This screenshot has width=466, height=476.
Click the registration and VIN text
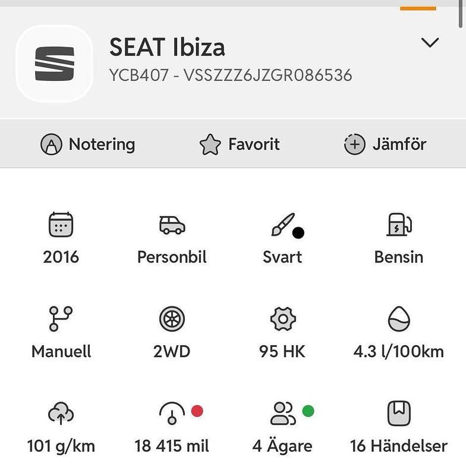(231, 76)
